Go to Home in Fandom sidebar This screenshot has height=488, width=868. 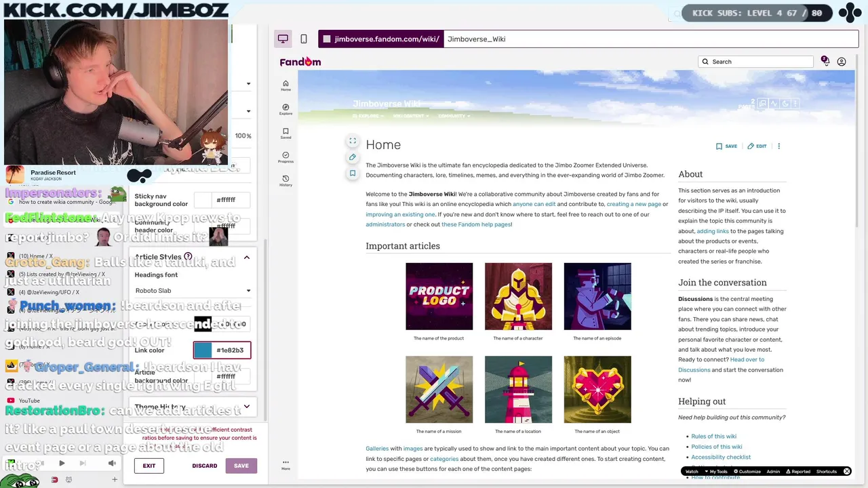tap(285, 85)
